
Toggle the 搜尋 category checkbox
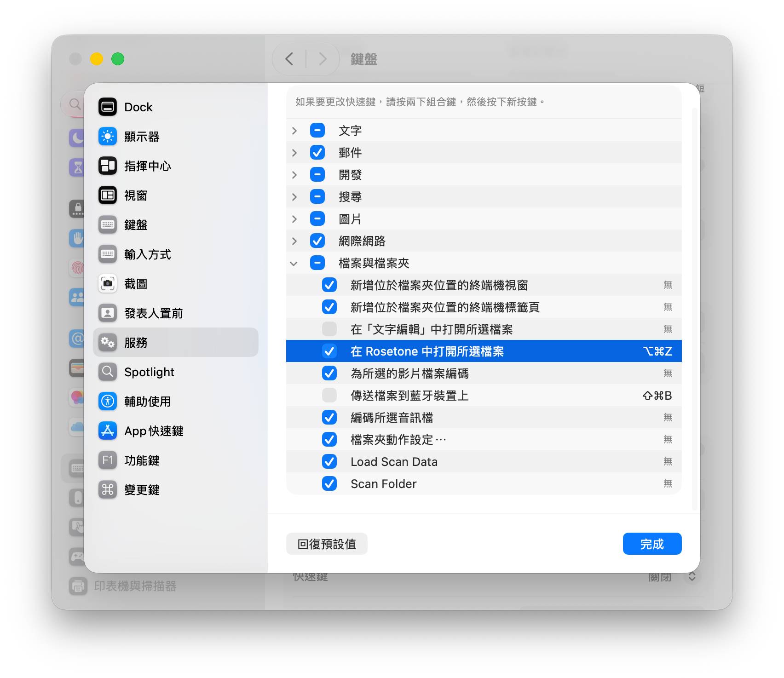[317, 196]
